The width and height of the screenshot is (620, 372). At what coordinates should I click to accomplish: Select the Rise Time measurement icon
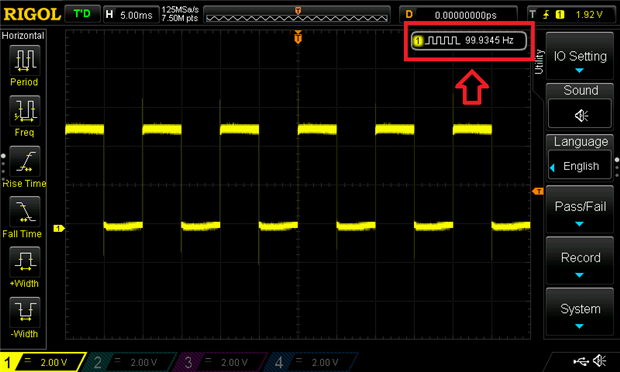click(x=25, y=161)
